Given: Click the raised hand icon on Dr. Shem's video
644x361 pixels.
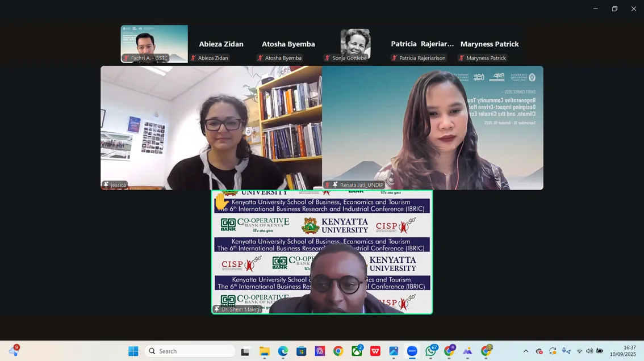Looking at the screenshot, I should (x=221, y=201).
